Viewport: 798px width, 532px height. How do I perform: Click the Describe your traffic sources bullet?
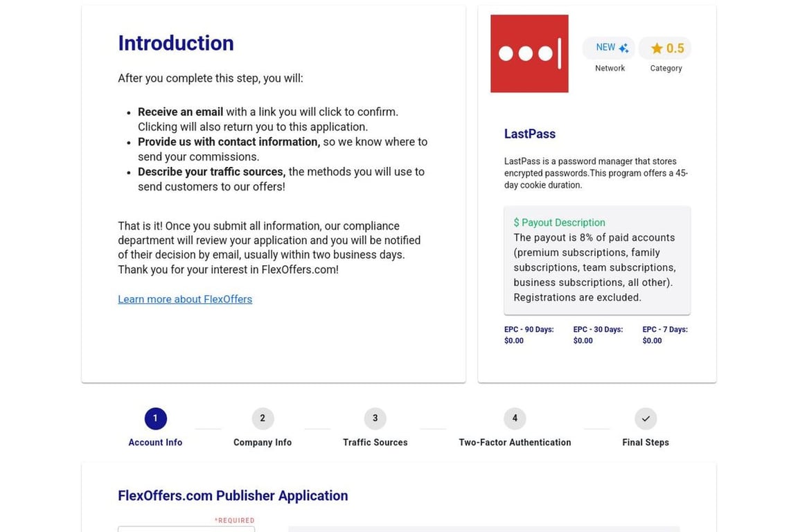click(281, 179)
